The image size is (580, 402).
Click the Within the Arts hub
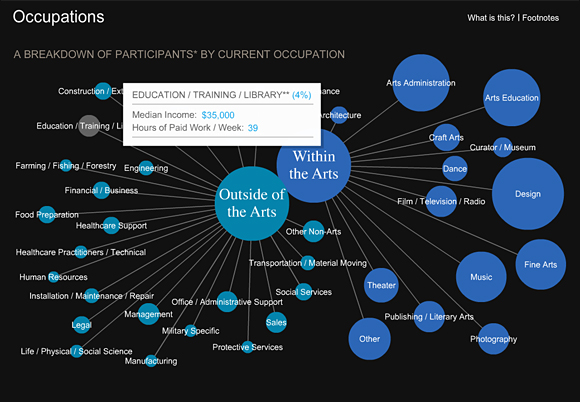(x=314, y=165)
